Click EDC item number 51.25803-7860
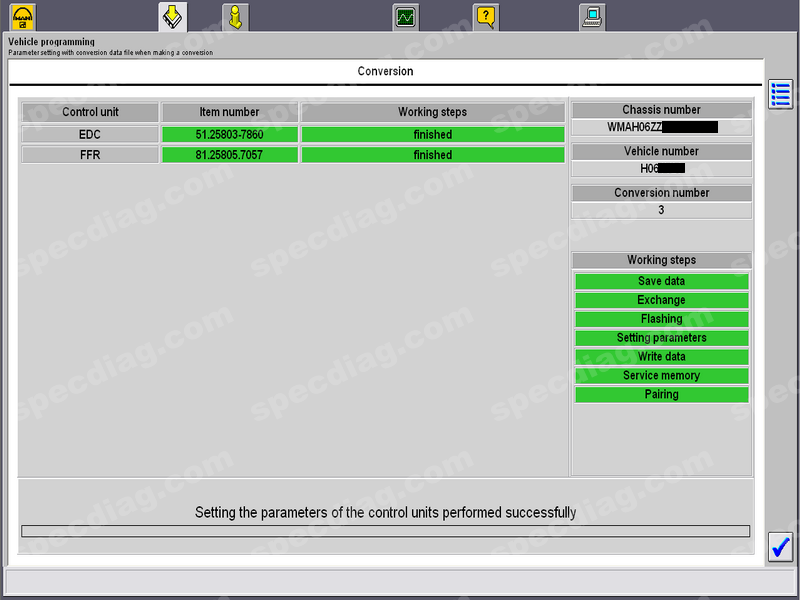Screen dimensions: 800x600 (230, 135)
